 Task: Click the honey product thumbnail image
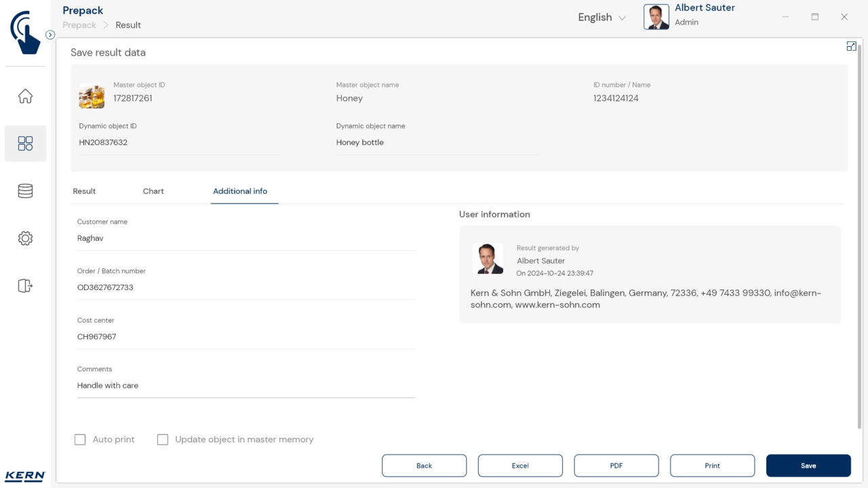point(92,96)
